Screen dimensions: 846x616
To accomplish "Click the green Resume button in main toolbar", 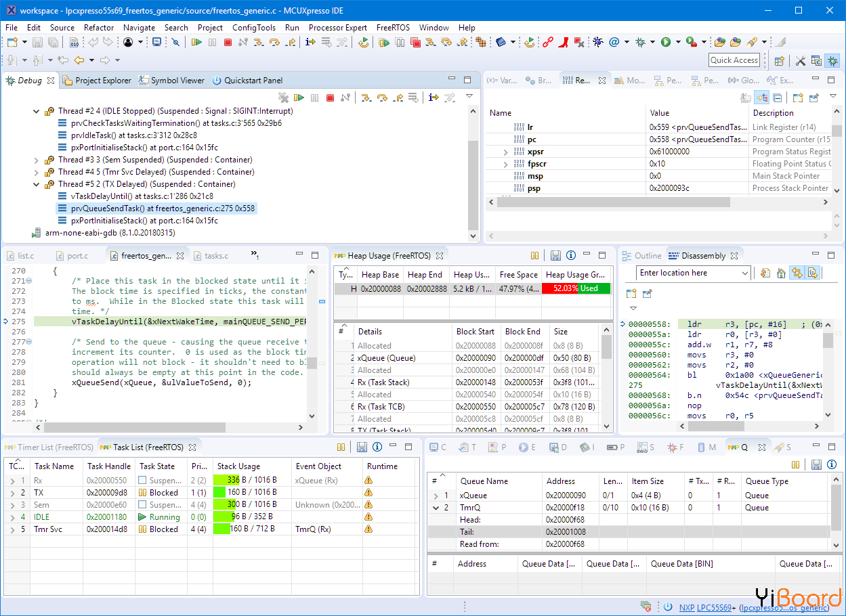I will click(x=196, y=42).
